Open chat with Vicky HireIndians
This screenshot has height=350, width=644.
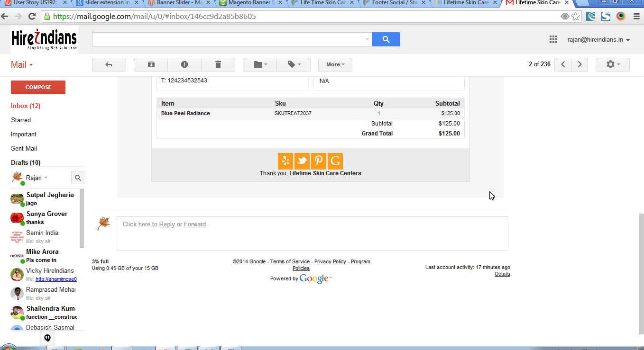44,275
